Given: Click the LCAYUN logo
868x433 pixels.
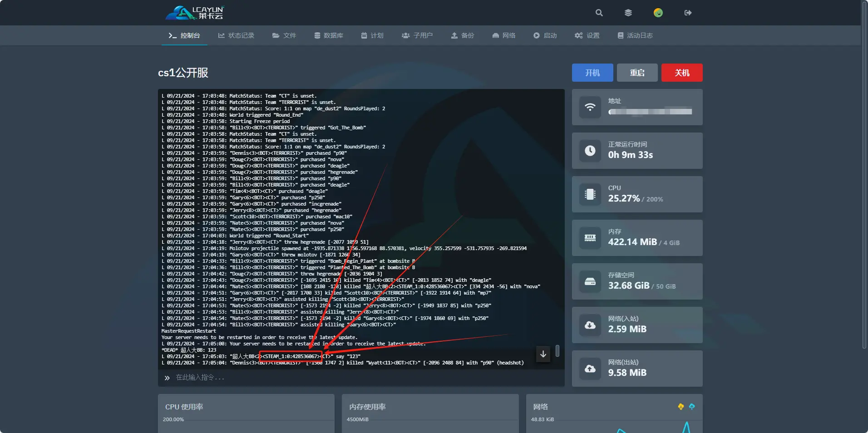Looking at the screenshot, I should [x=195, y=13].
